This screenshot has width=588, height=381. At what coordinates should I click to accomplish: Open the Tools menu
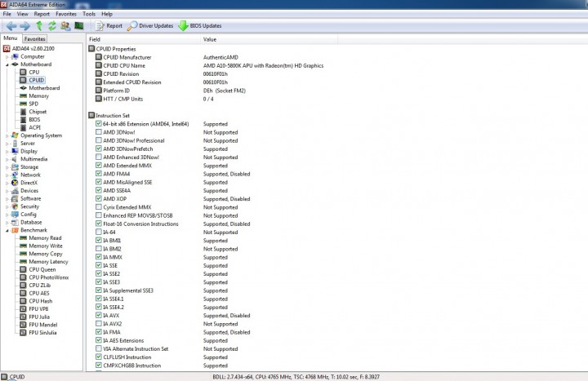(89, 14)
